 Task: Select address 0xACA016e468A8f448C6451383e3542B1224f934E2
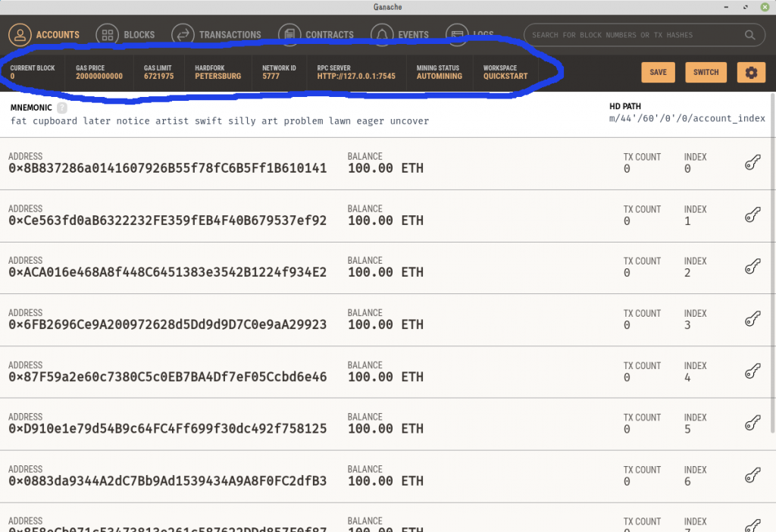pyautogui.click(x=167, y=272)
